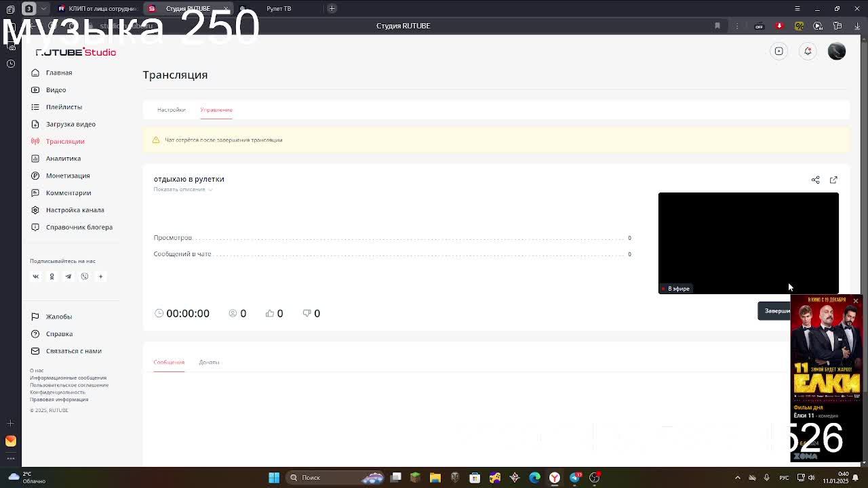The height and width of the screenshot is (488, 868).
Task: Open a new browser tab
Action: point(332,8)
